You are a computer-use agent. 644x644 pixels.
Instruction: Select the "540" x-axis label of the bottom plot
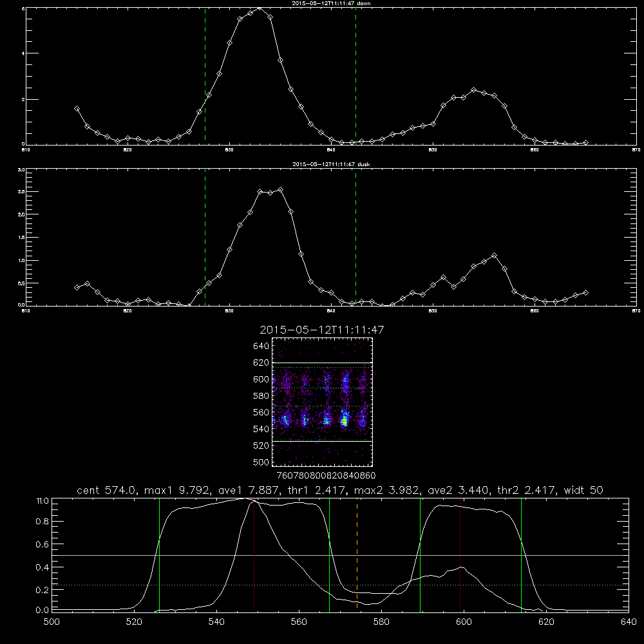pos(216,622)
